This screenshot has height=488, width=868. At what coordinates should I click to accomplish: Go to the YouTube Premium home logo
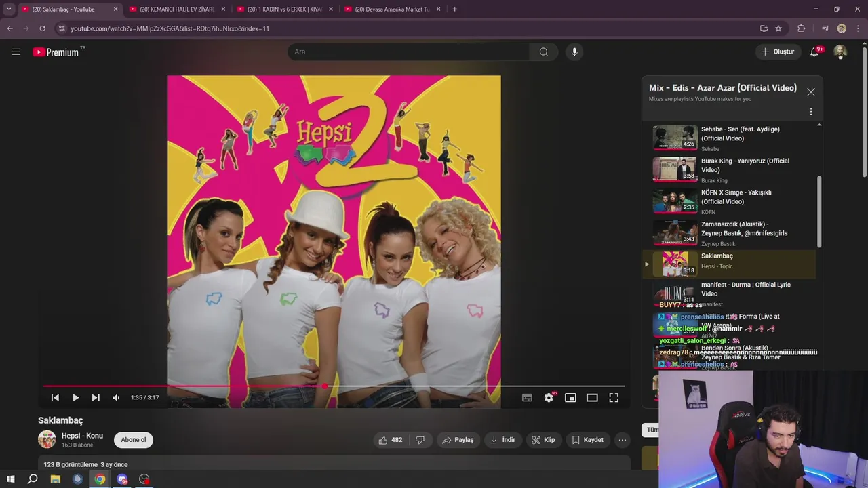[x=56, y=52]
